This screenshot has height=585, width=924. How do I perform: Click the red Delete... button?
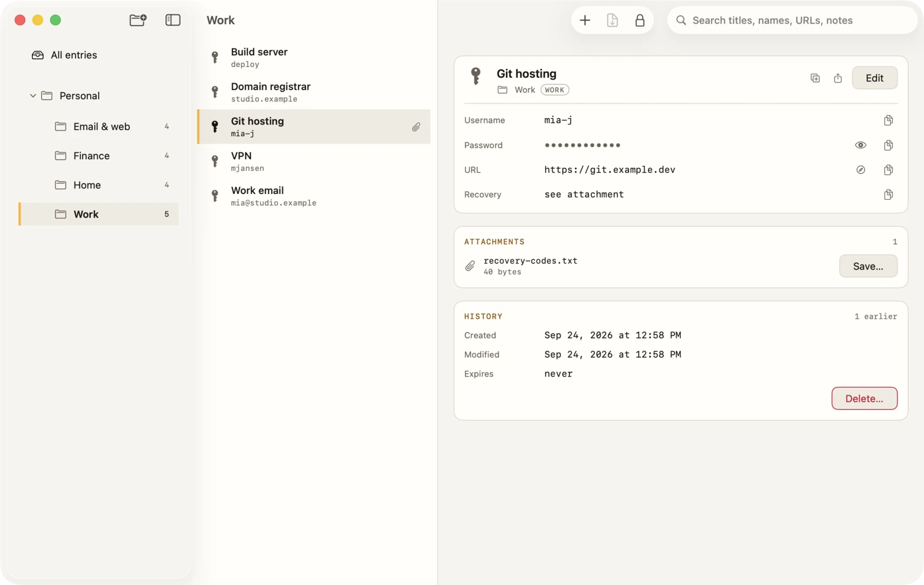pos(864,398)
